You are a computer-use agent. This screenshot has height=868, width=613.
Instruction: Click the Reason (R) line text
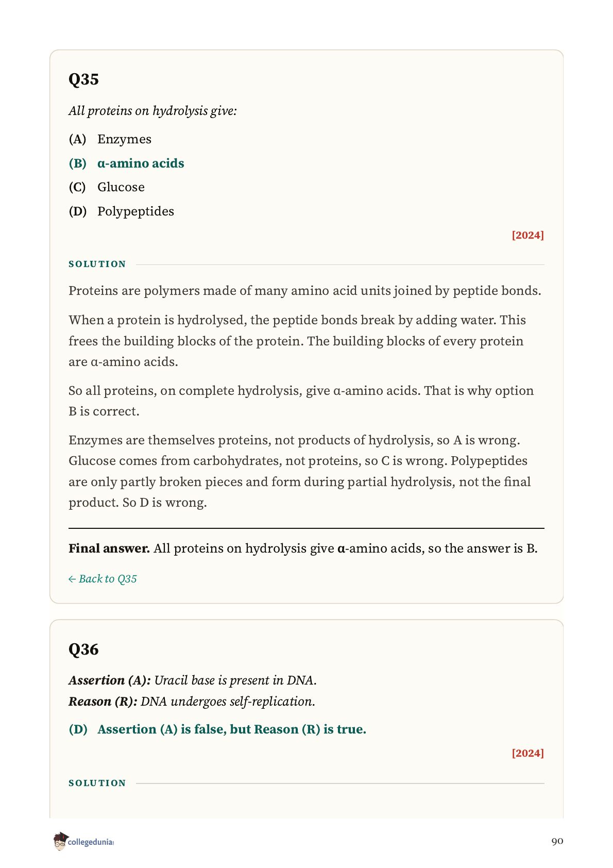click(x=192, y=702)
